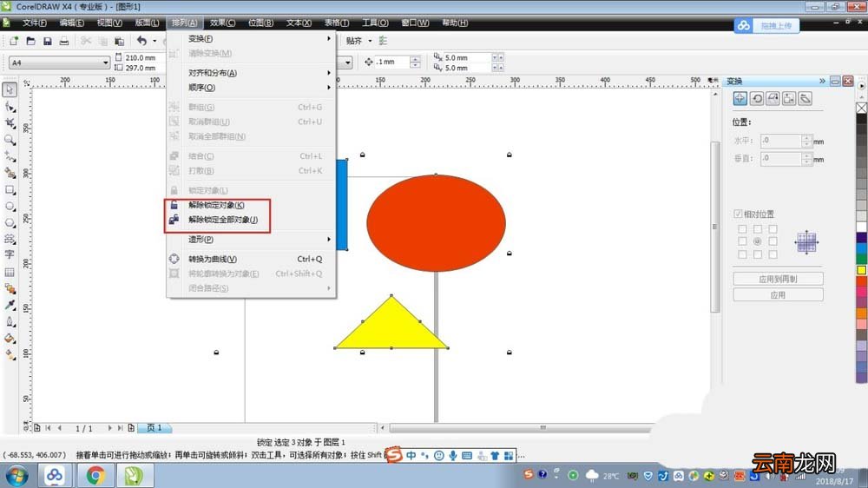Select the Table tool
This screenshot has height=488, width=868.
coord(10,272)
